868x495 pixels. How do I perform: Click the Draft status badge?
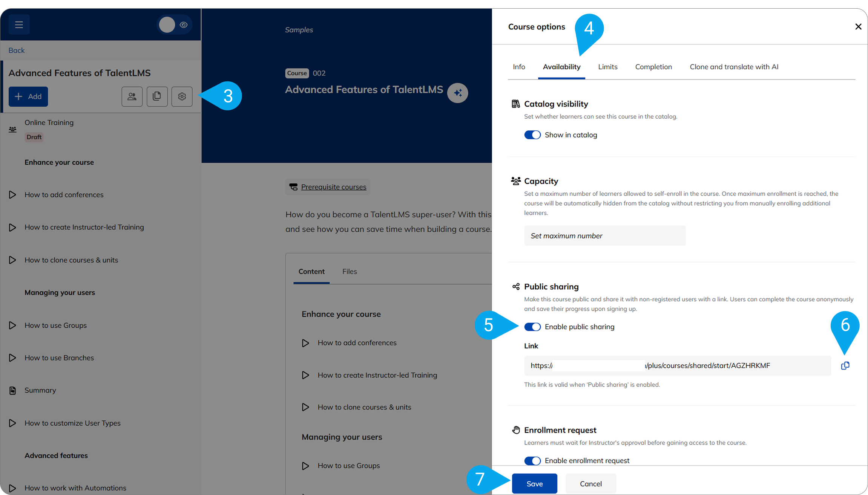(34, 137)
